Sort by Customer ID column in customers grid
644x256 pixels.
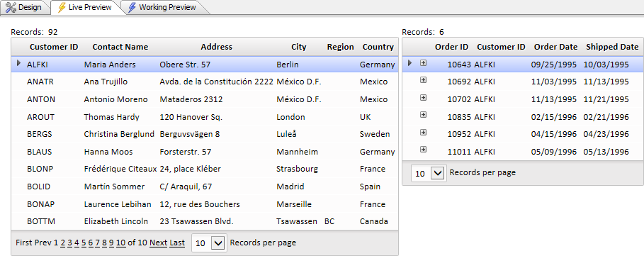[x=54, y=47]
